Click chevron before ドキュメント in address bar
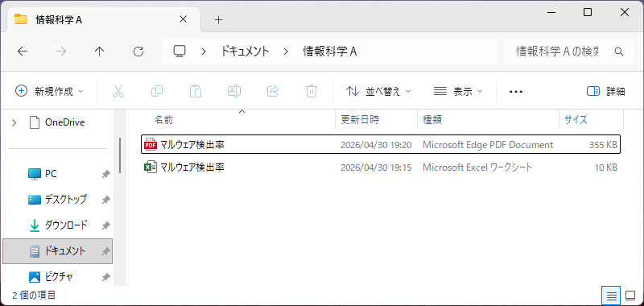The width and height of the screenshot is (644, 306). (204, 52)
